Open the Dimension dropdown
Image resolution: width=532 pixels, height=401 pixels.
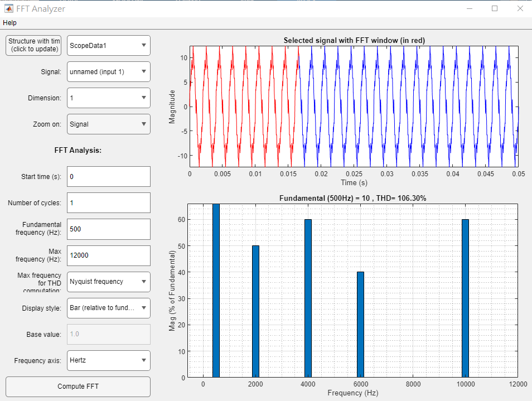tap(109, 98)
